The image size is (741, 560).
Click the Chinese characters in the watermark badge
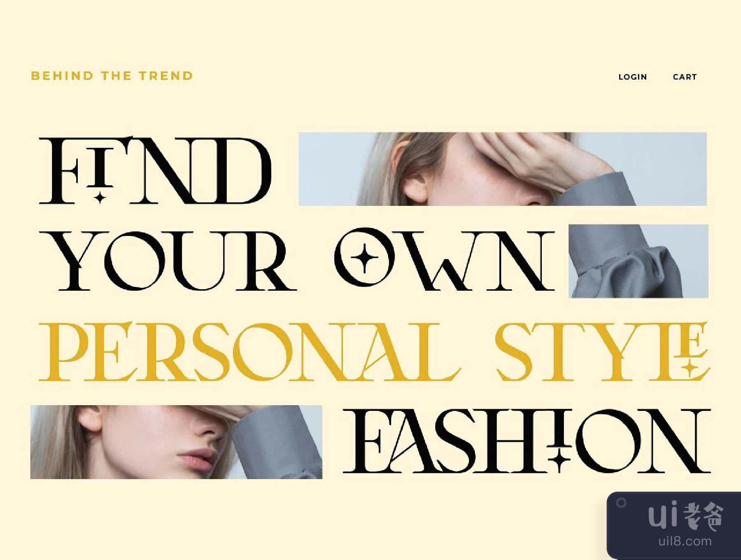coord(704,516)
